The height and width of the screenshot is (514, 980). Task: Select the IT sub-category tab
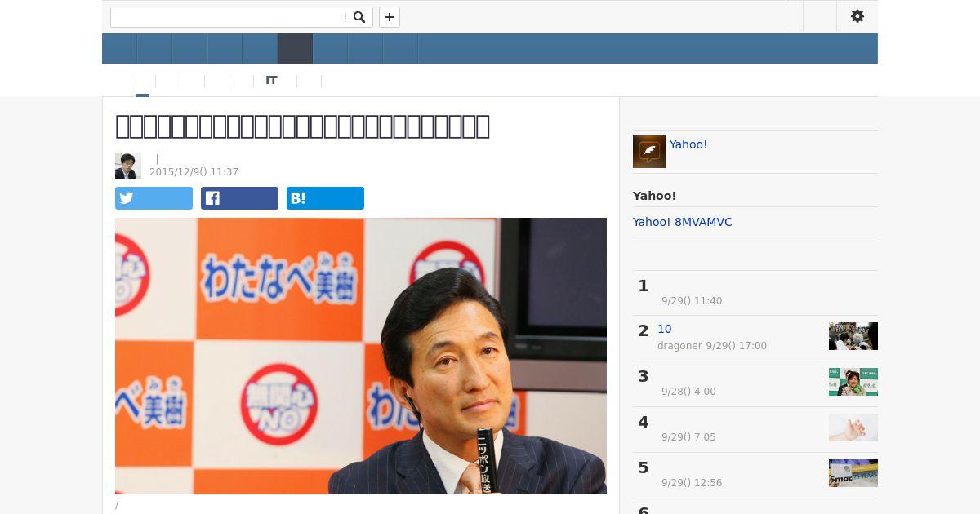pyautogui.click(x=271, y=81)
